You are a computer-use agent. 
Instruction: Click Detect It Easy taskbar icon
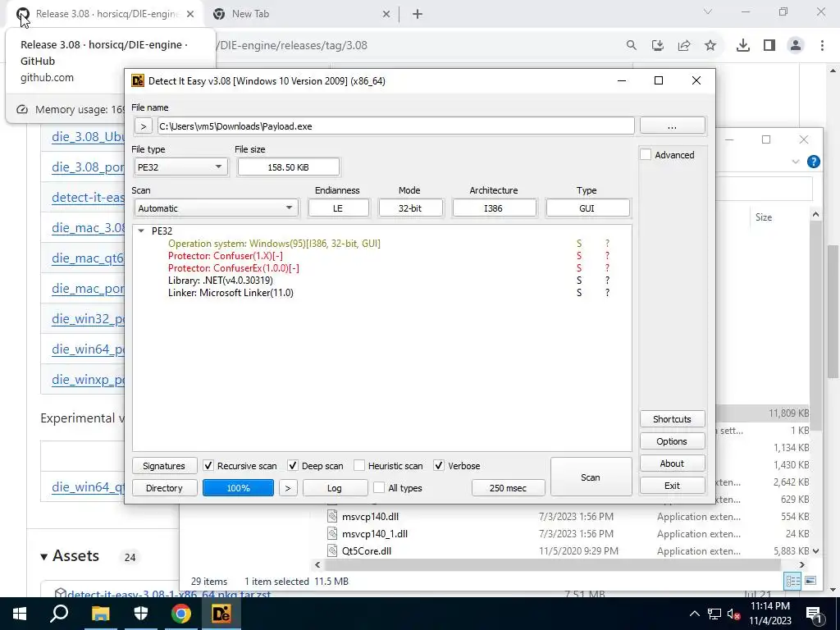pyautogui.click(x=221, y=614)
